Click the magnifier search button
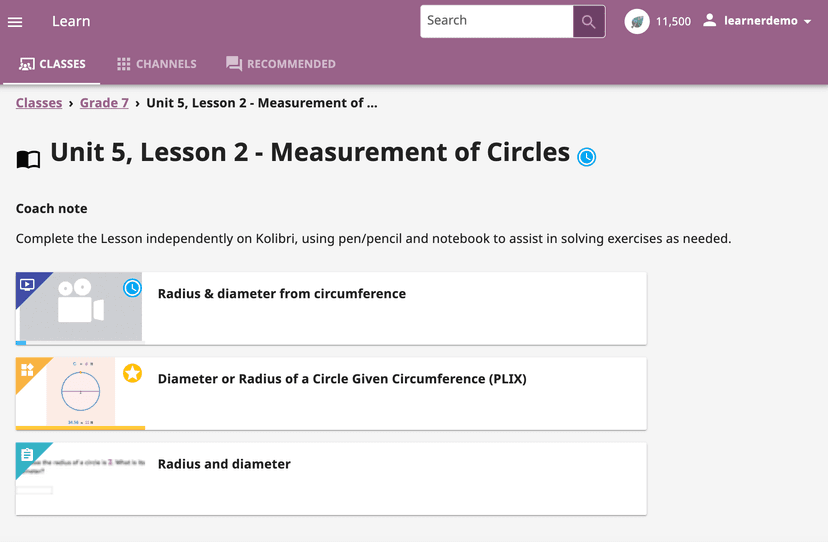 tap(588, 22)
